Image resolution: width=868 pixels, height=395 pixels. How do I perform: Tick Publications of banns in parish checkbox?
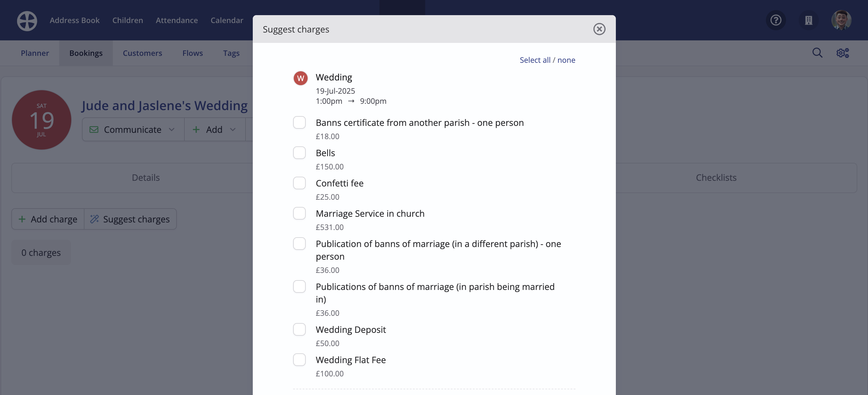[299, 286]
